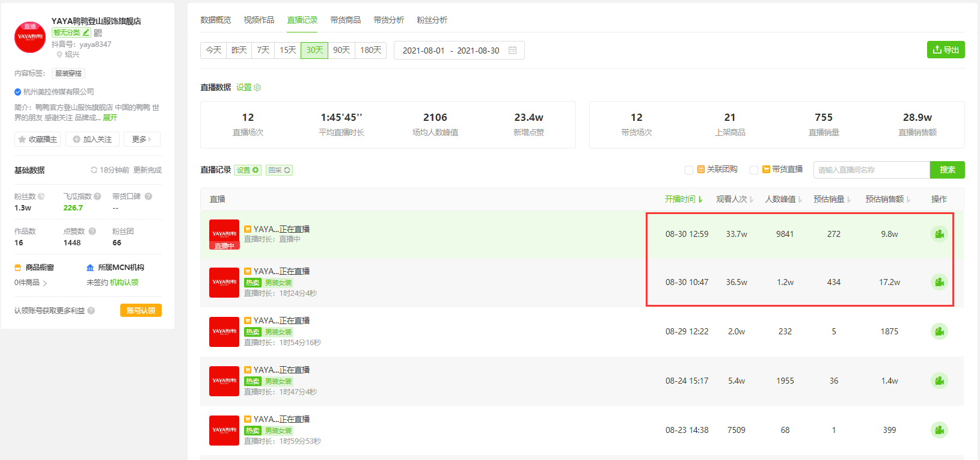Click the live-room name search input field
This screenshot has width=980, height=460.
[871, 170]
